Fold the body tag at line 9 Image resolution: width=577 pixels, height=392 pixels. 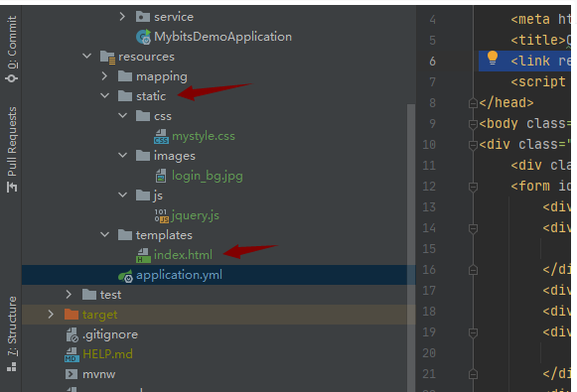click(473, 124)
